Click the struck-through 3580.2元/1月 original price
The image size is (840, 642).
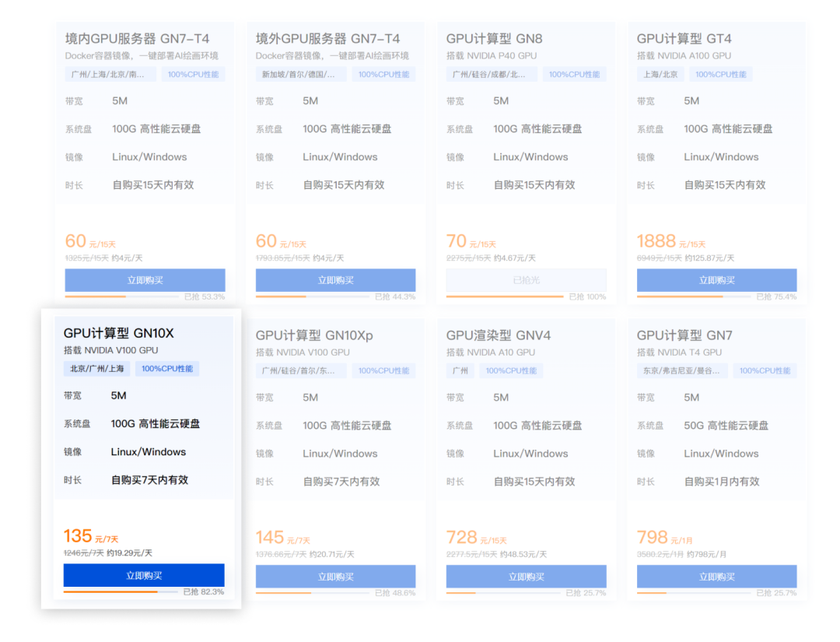(660, 555)
